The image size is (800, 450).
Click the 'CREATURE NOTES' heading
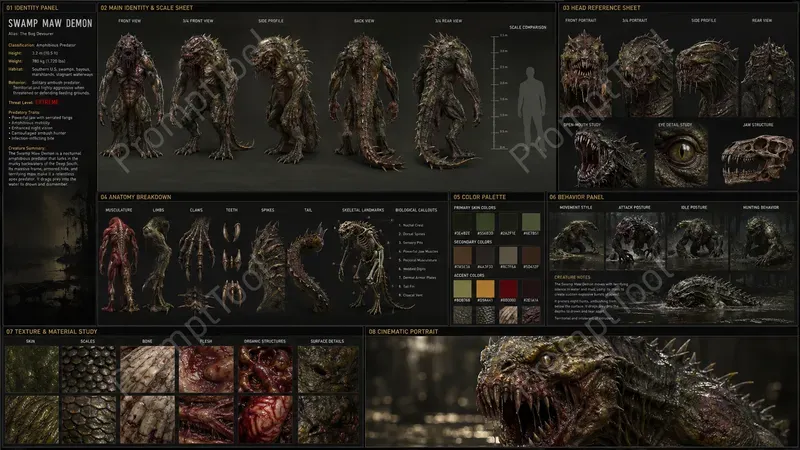click(572, 278)
